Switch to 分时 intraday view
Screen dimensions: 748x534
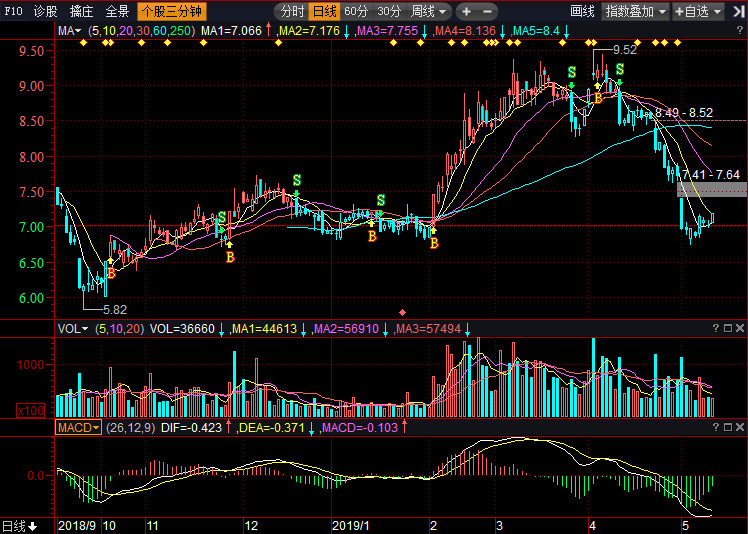point(291,12)
